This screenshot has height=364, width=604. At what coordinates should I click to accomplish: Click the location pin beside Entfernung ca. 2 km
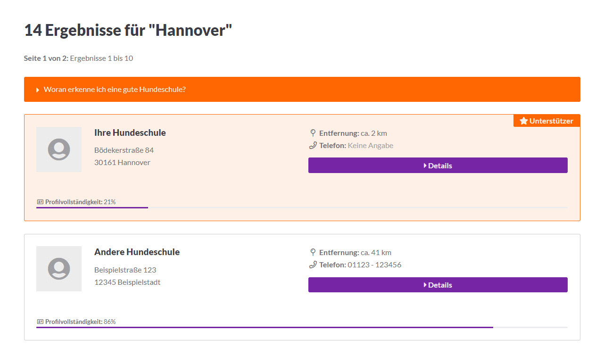pos(312,132)
